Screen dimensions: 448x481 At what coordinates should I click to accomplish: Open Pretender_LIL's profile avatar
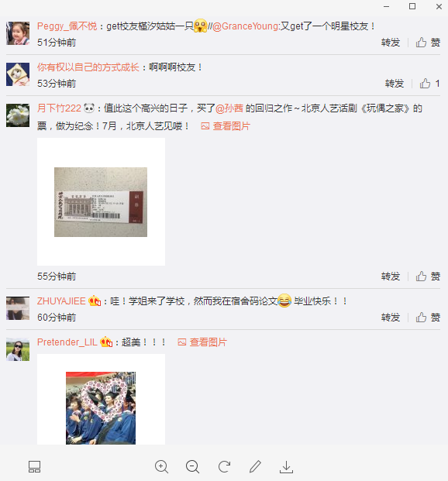point(18,349)
